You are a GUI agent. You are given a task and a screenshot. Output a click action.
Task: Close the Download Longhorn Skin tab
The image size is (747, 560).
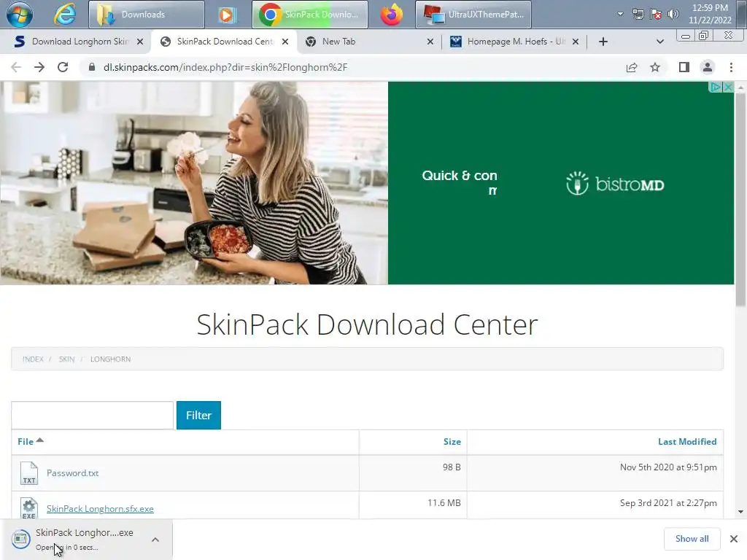[140, 42]
